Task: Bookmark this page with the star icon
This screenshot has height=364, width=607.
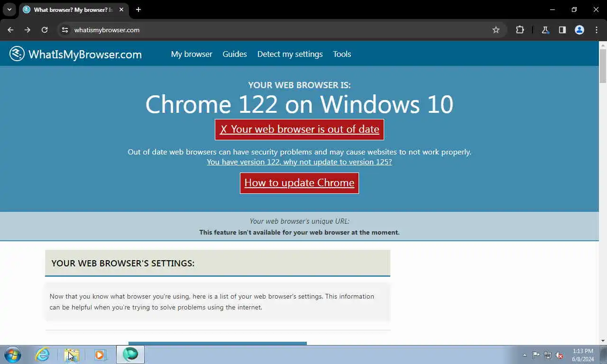Action: 496,30
